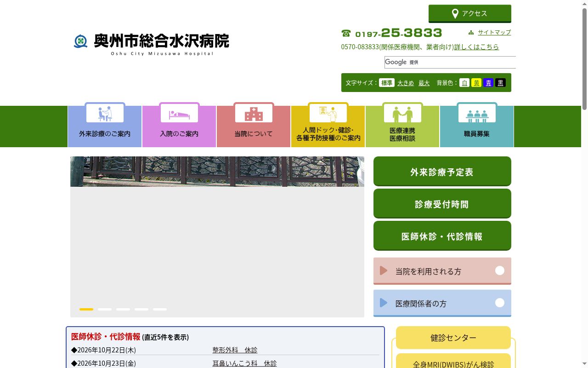Image resolution: width=588 pixels, height=368 pixels.
Task: Click the health check icon above 人間ドック・健診
Action: tap(328, 113)
